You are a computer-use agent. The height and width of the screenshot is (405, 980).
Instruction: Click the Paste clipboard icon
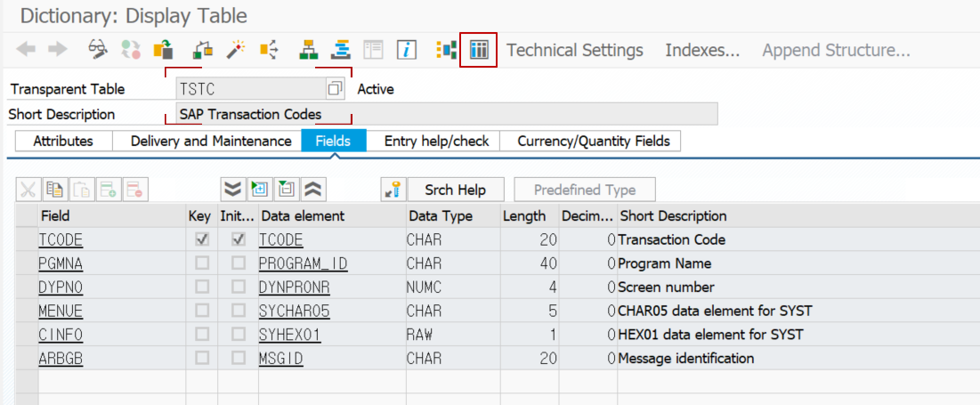(x=81, y=190)
